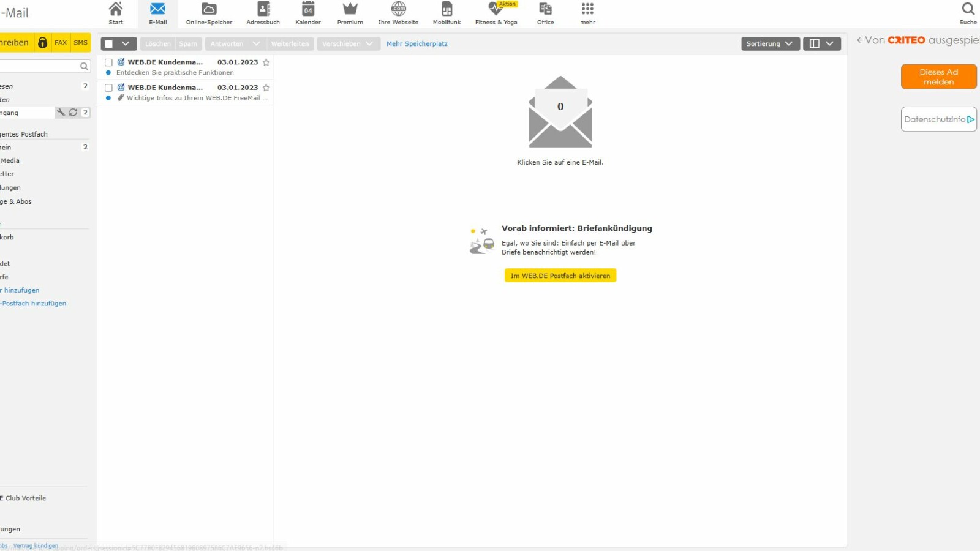This screenshot has height=551, width=980.
Task: Check the first WEB.DE Kundenmanagement email checkbox
Action: [109, 62]
